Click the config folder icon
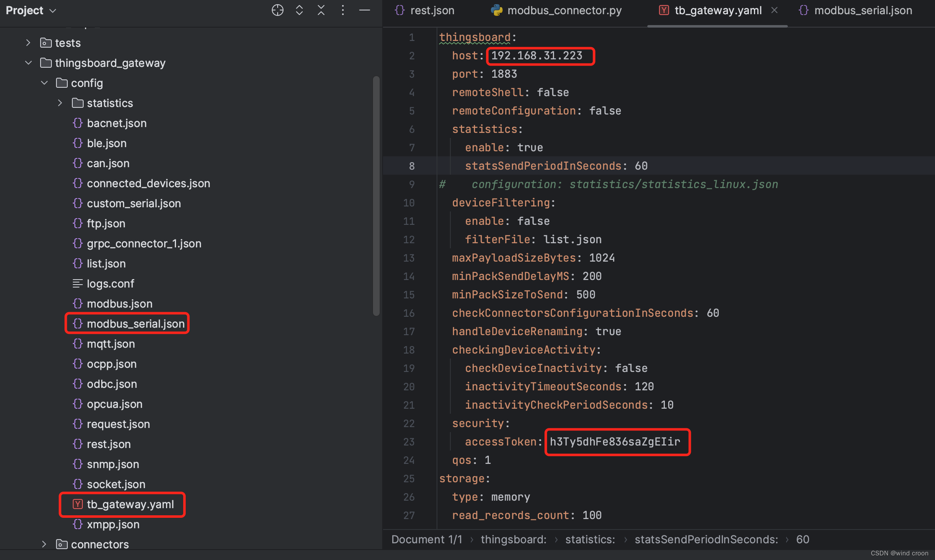Viewport: 935px width, 560px height. (x=62, y=83)
